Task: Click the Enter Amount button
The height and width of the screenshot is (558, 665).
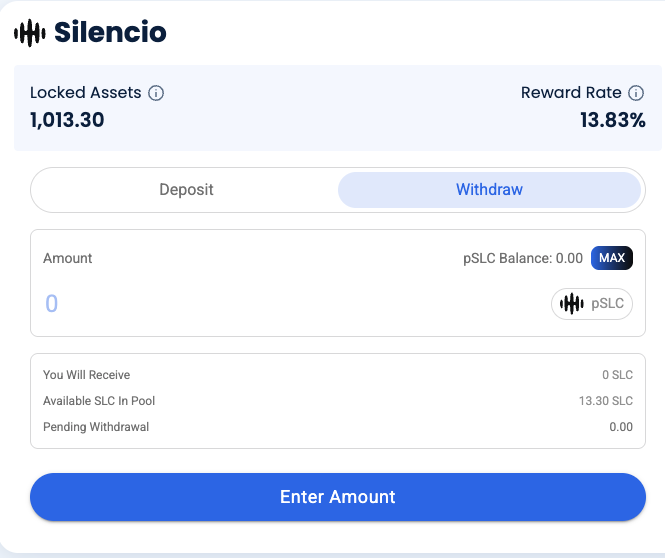Action: click(x=337, y=497)
